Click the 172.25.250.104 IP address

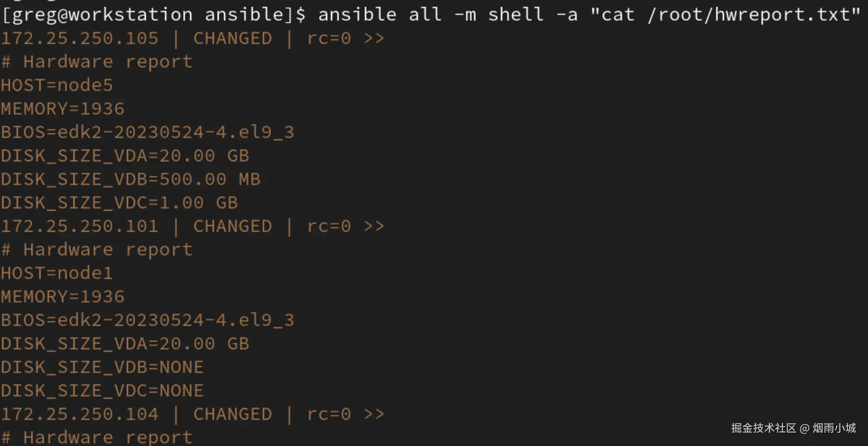coord(80,415)
